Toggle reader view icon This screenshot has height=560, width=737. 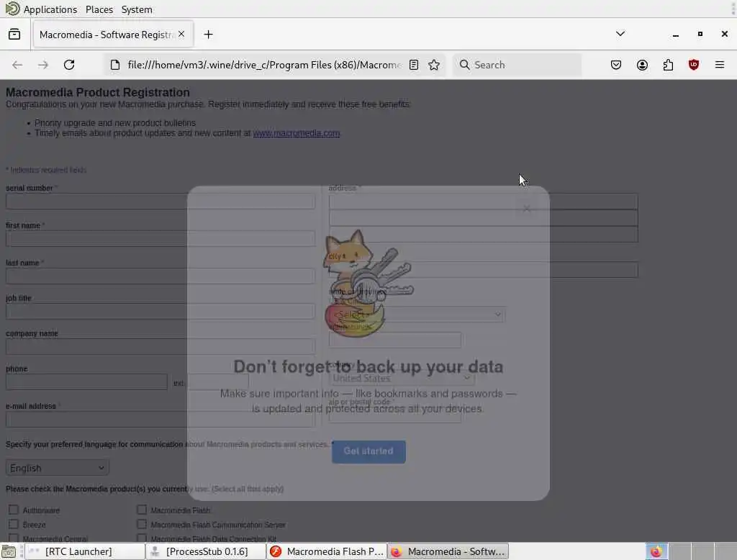[x=414, y=65]
